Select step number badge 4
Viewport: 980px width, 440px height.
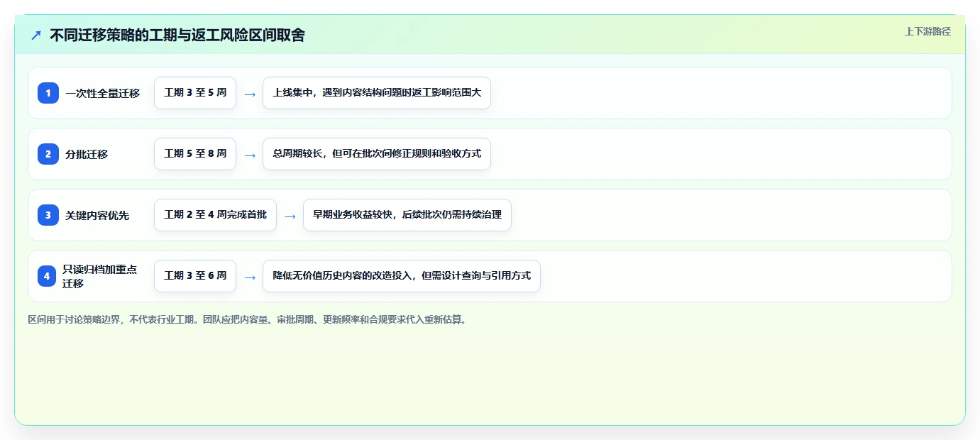point(47,276)
